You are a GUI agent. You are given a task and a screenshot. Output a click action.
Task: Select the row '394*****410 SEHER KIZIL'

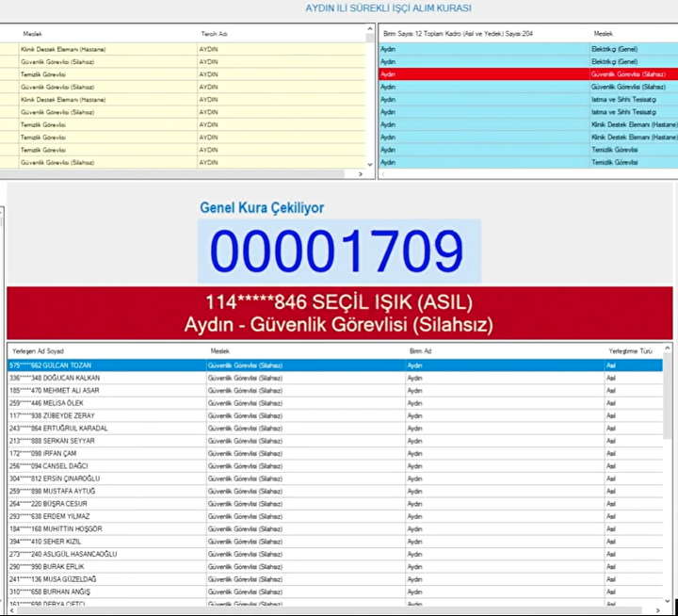point(335,542)
